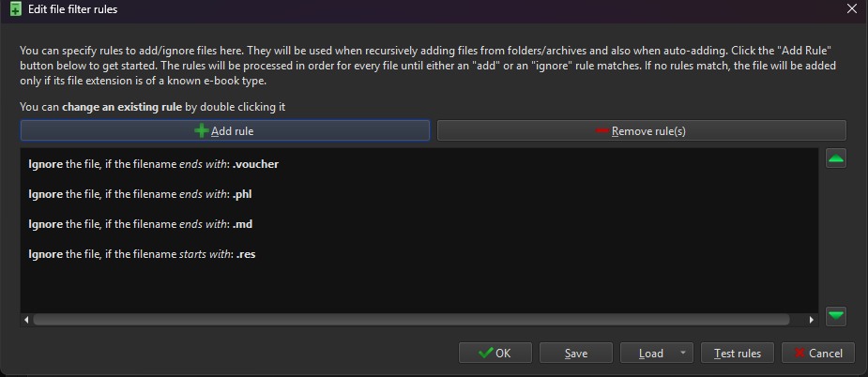Image resolution: width=868 pixels, height=377 pixels.
Task: Click the Load button
Action: 650,353
